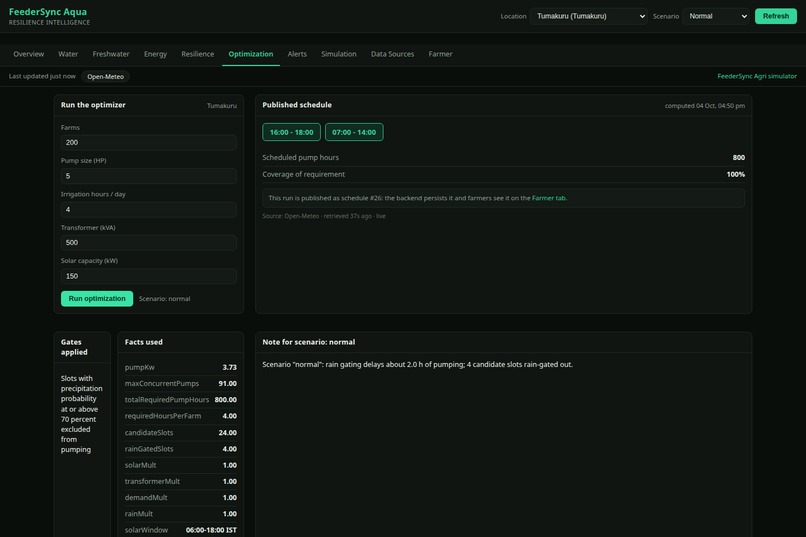Open the Location dropdown showing Tumakuru

click(589, 16)
